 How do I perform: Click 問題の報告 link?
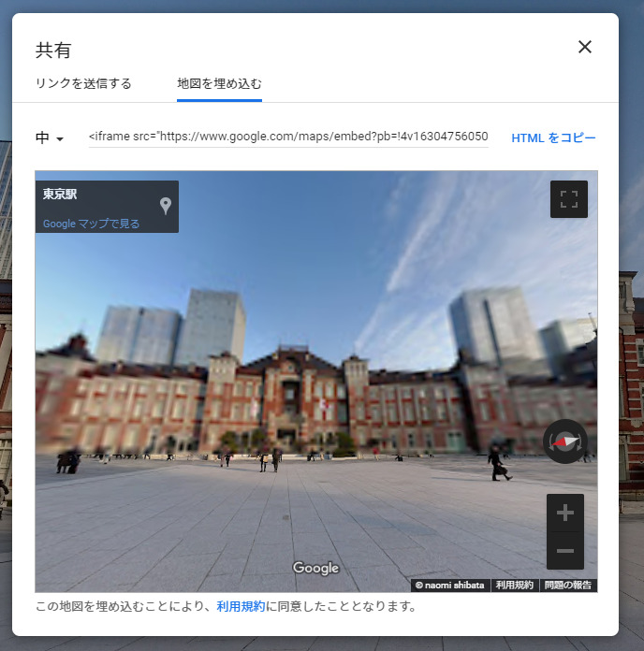coord(568,585)
